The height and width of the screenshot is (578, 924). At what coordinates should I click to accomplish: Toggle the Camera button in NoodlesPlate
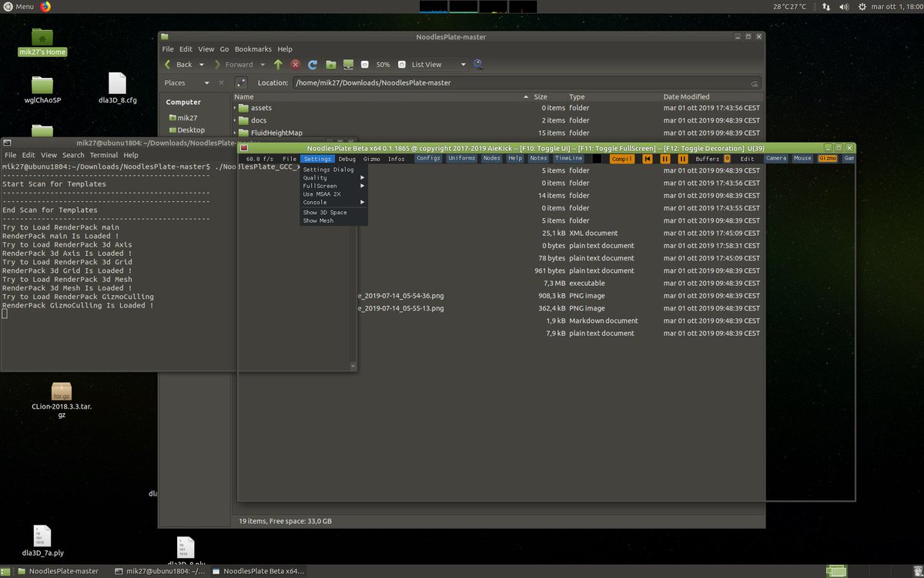coord(776,159)
